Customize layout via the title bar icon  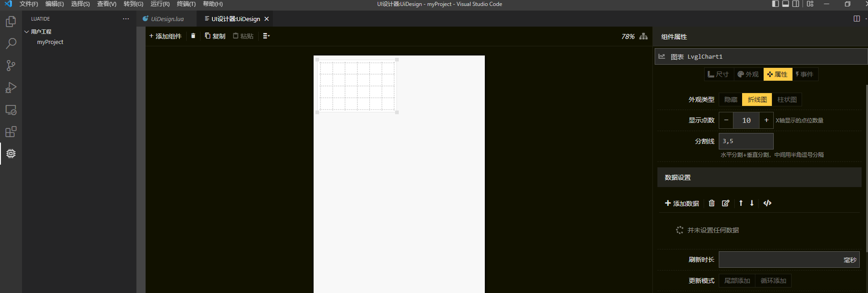(x=810, y=4)
